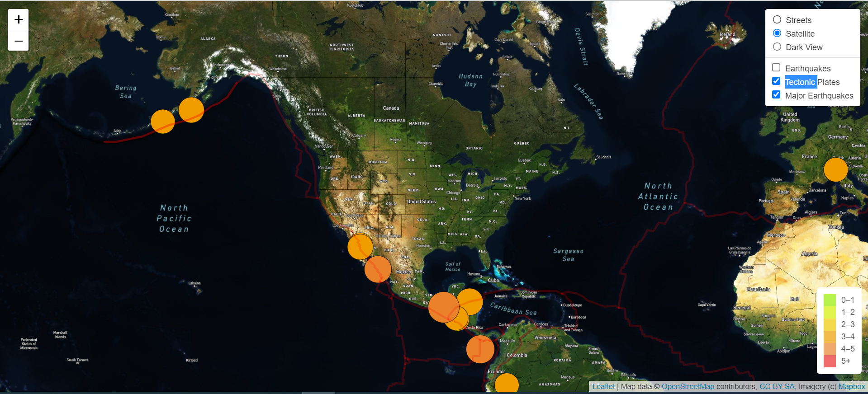Click the large Guatemala coast earthquake marker
The width and height of the screenshot is (868, 394).
click(444, 307)
